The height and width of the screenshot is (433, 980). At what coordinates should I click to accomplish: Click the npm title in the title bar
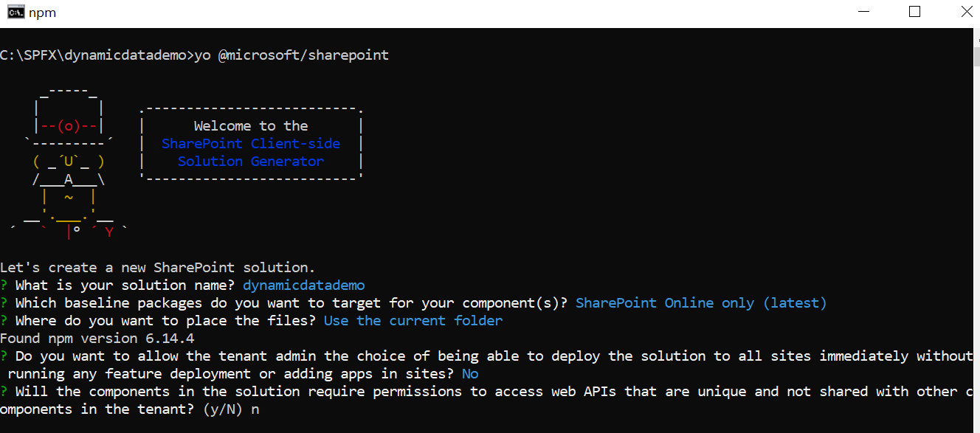click(x=42, y=12)
